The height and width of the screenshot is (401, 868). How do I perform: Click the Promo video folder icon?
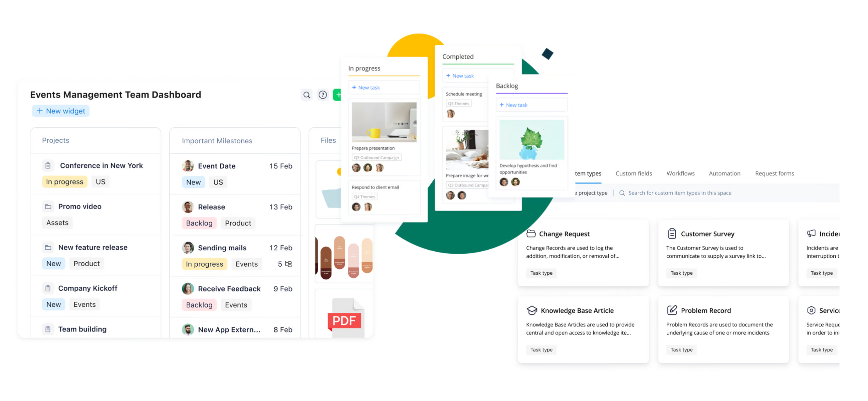coord(48,207)
